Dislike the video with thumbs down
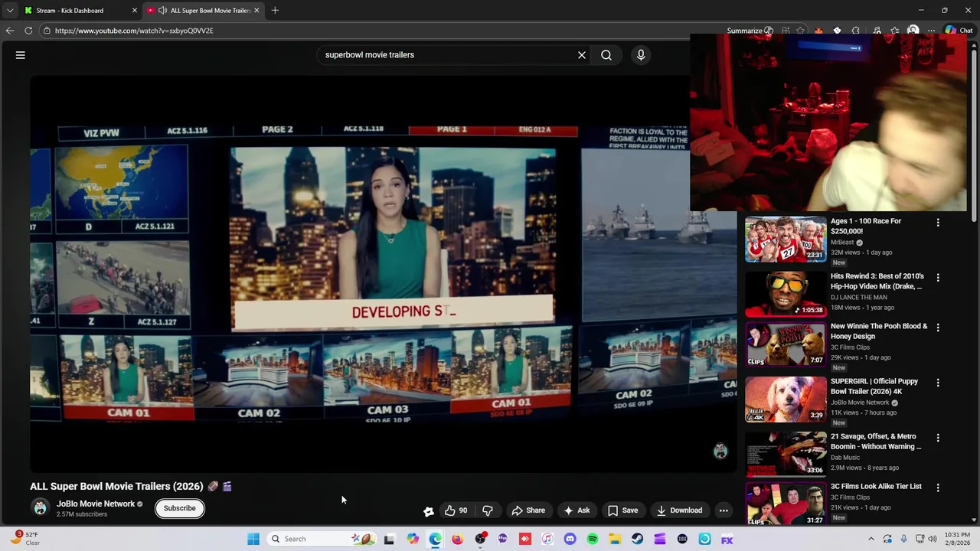Viewport: 980px width, 551px height. pyautogui.click(x=488, y=510)
